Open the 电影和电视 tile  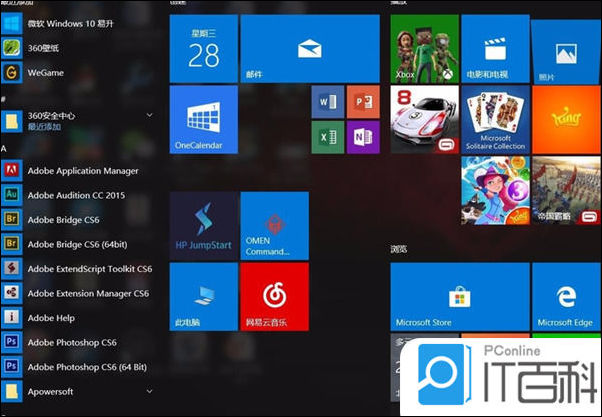tap(496, 49)
